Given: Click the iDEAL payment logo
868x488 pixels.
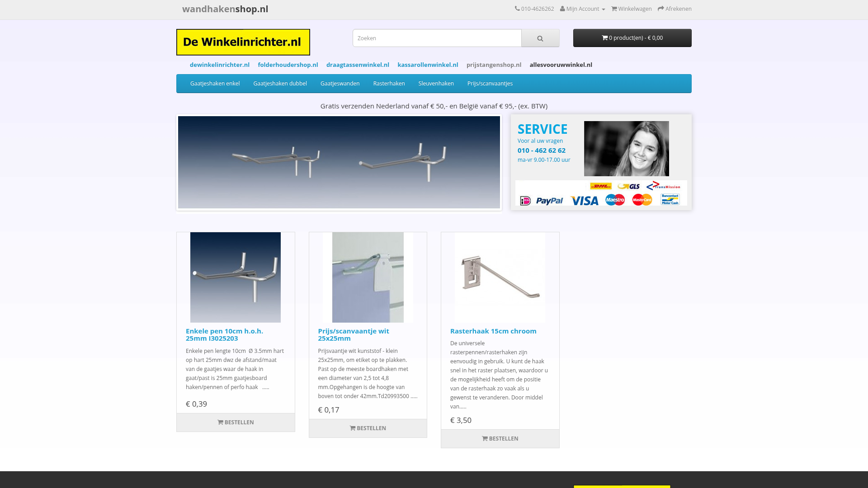Looking at the screenshot, I should pyautogui.click(x=525, y=201).
